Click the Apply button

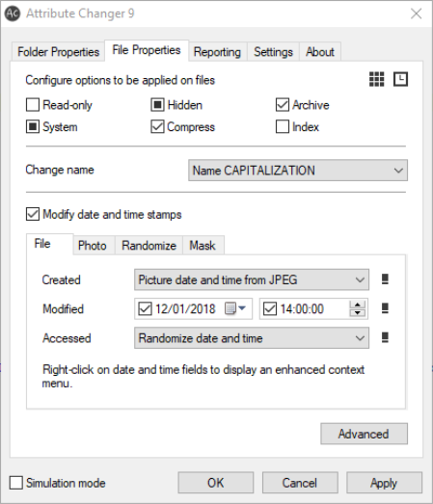[x=384, y=483]
